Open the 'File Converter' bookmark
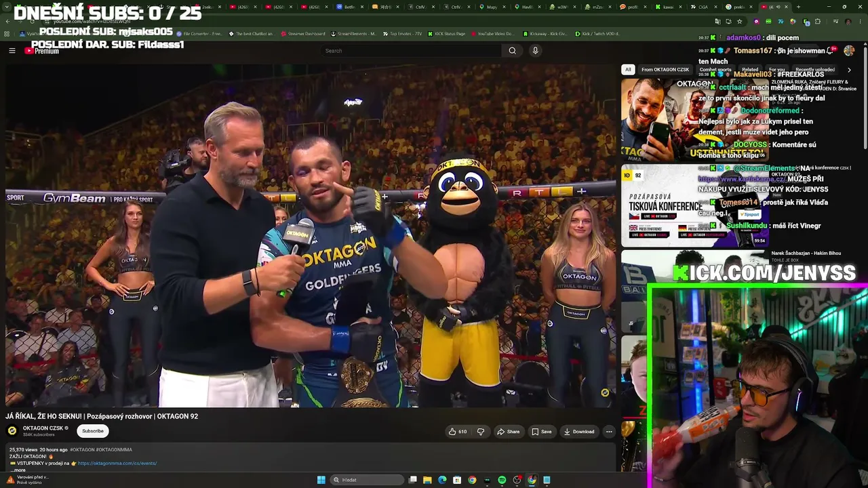This screenshot has width=868, height=488. (199, 34)
